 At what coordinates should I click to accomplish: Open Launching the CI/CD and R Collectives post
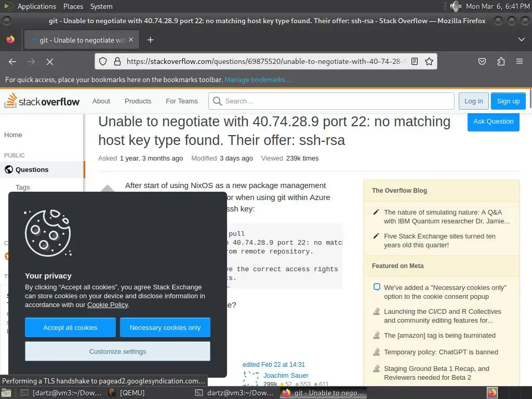click(x=442, y=316)
